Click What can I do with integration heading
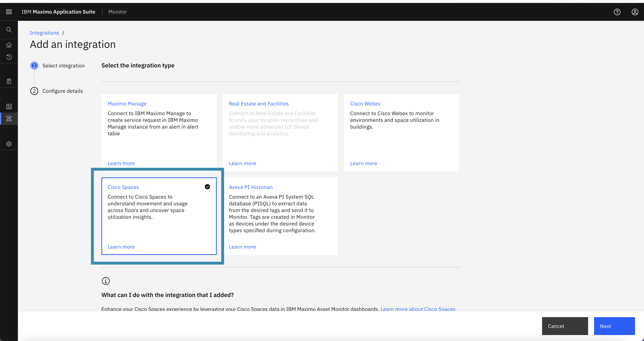Screen dimensions: 644x341 [168, 295]
